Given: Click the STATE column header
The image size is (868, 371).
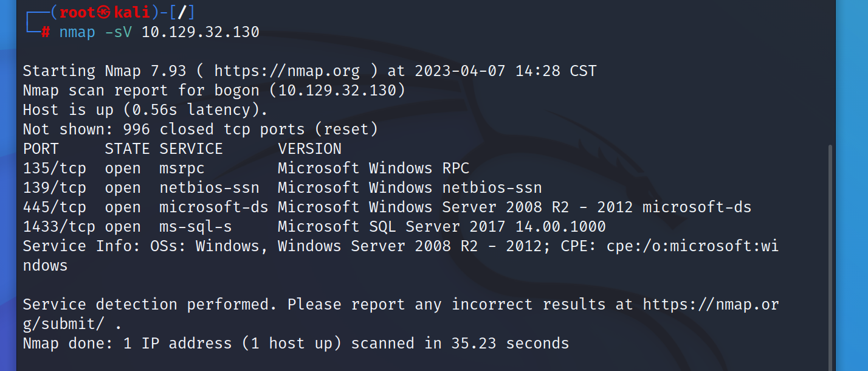Looking at the screenshot, I should [127, 149].
